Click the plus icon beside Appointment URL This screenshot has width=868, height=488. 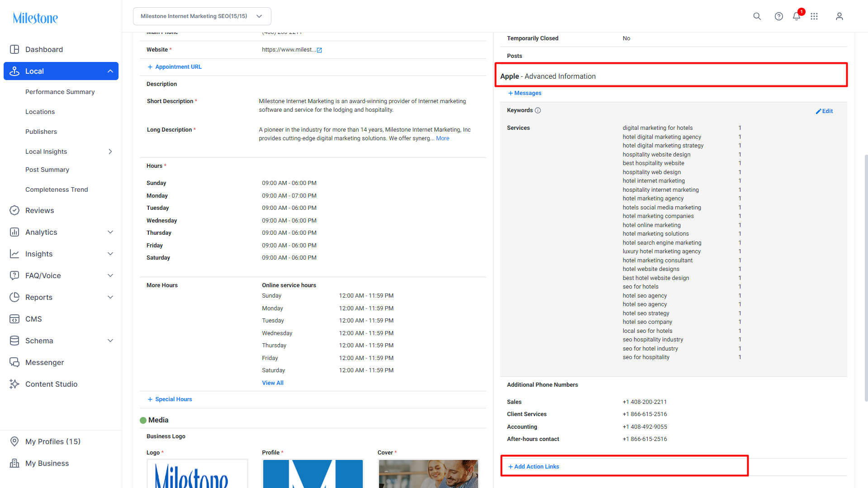pyautogui.click(x=150, y=67)
